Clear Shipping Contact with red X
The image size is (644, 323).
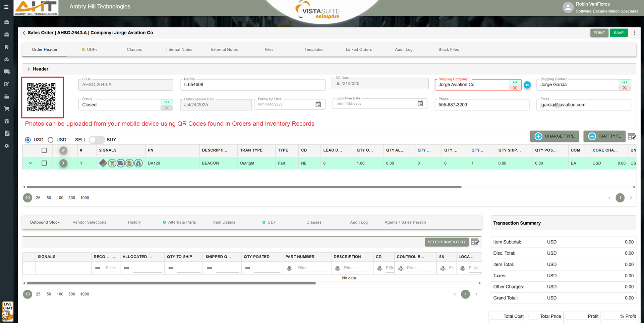pos(624,88)
